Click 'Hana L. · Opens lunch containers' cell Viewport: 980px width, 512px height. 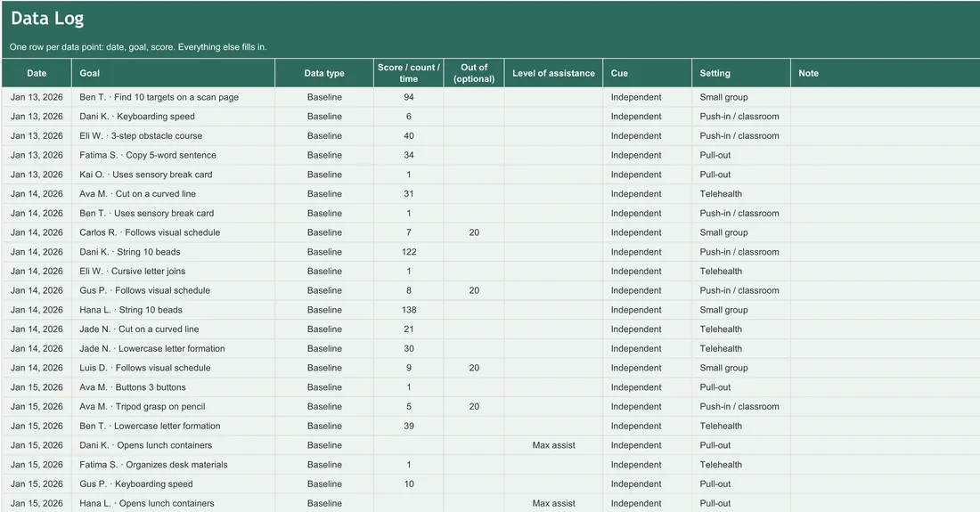(173, 503)
